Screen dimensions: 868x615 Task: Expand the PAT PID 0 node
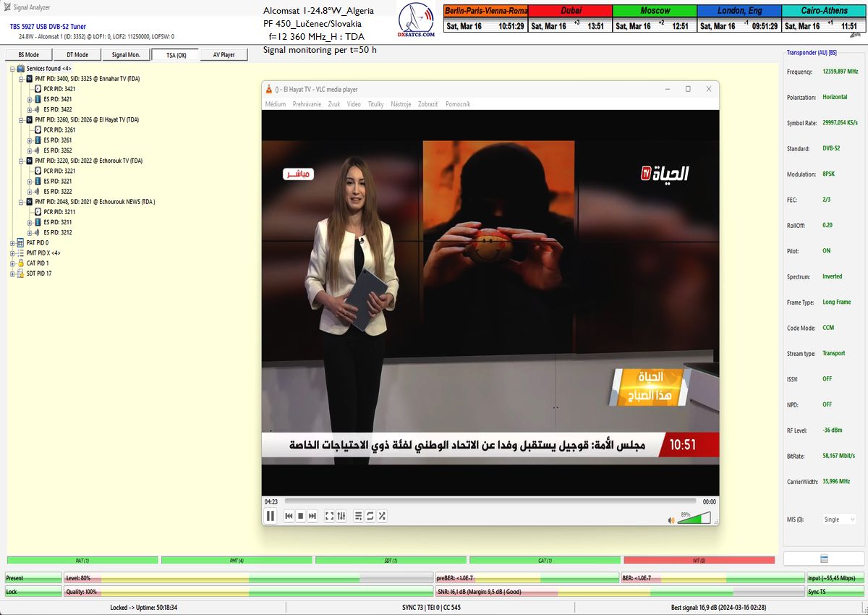pyautogui.click(x=12, y=243)
